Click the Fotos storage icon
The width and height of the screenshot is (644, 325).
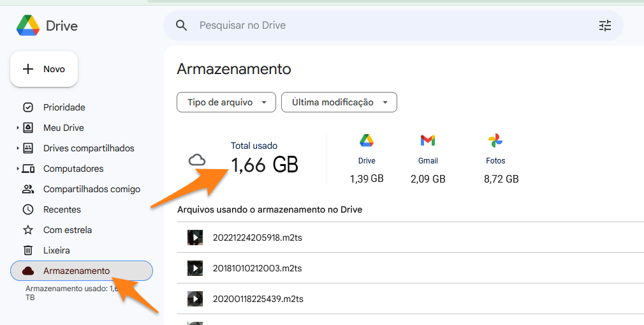[495, 140]
